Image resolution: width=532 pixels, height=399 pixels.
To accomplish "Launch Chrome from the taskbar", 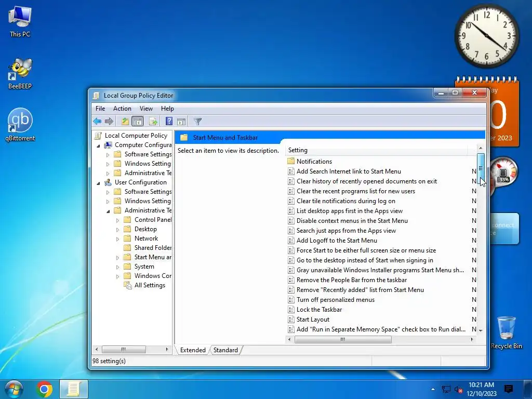I will pos(44,389).
